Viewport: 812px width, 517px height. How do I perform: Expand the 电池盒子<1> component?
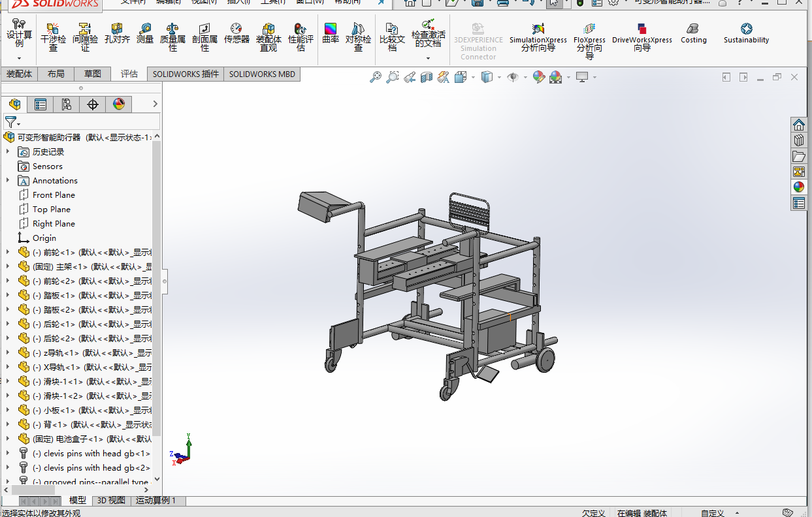click(x=8, y=439)
